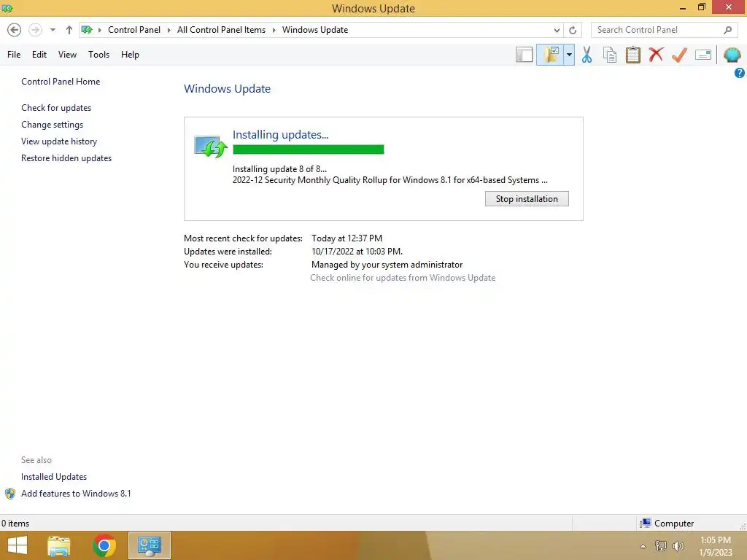Go back with the Back arrow
The image size is (747, 560).
[x=15, y=30]
